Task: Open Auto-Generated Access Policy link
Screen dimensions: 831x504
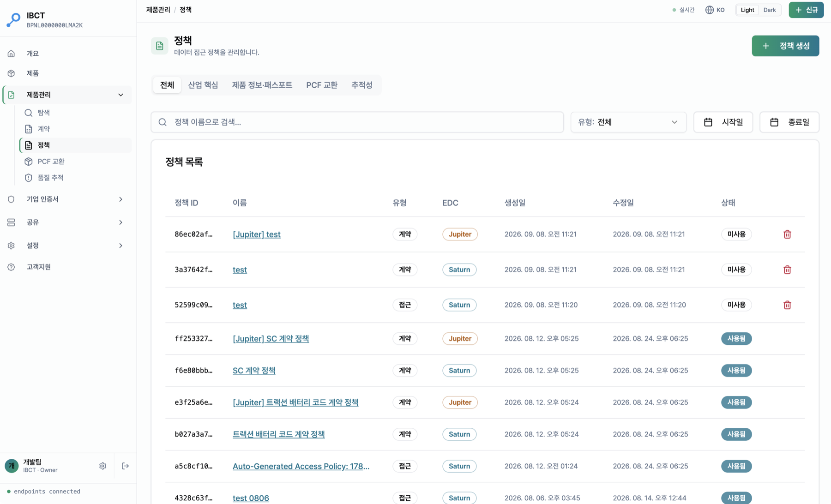Action: click(301, 466)
